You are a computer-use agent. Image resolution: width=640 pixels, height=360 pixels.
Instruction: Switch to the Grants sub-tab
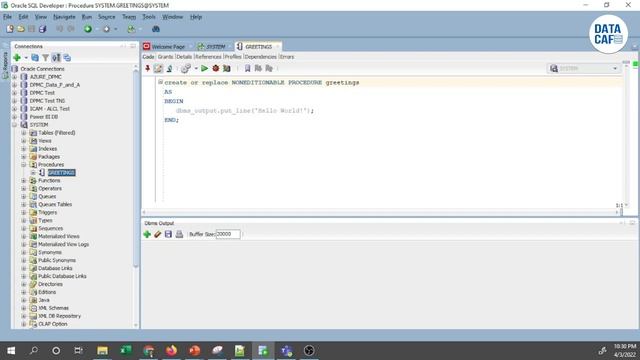pos(165,57)
